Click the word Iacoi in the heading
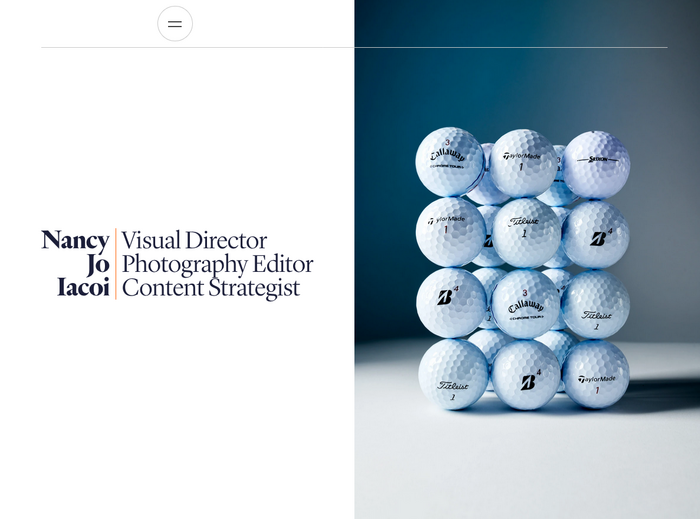This screenshot has height=519, width=700. [83, 289]
